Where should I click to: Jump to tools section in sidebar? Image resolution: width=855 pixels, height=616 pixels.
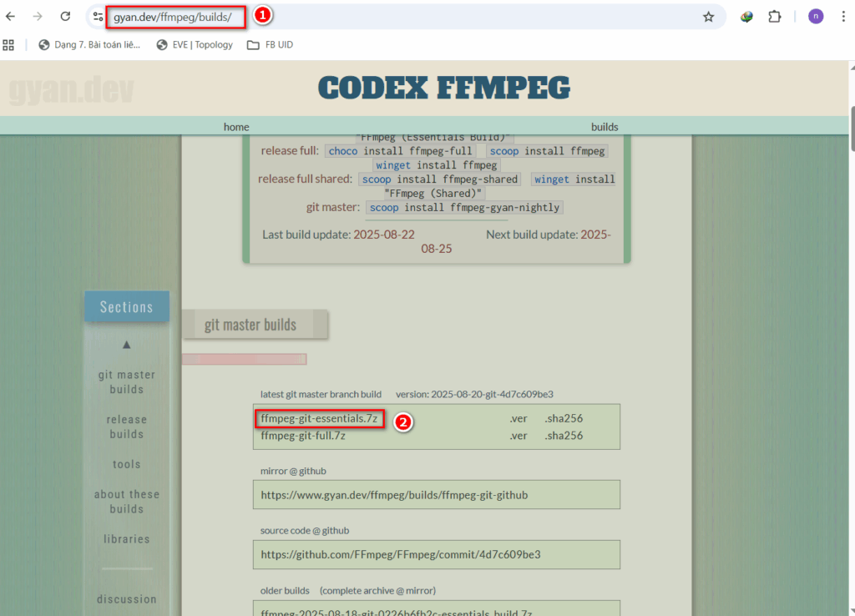pyautogui.click(x=127, y=464)
